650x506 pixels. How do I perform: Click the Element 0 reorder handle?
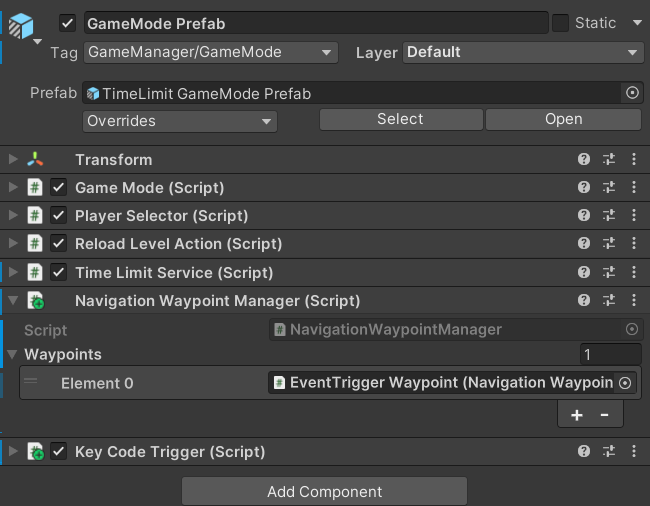30,380
